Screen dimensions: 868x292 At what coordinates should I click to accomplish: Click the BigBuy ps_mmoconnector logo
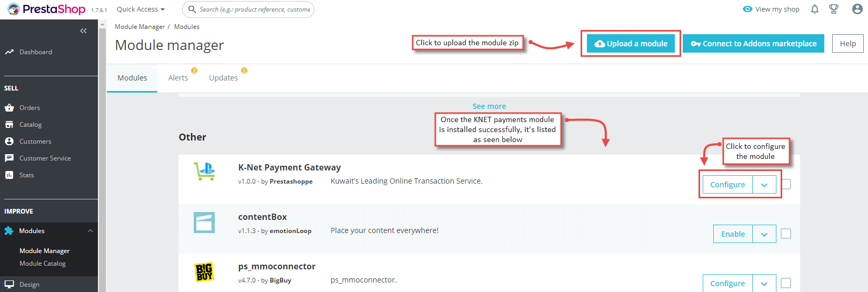(204, 272)
